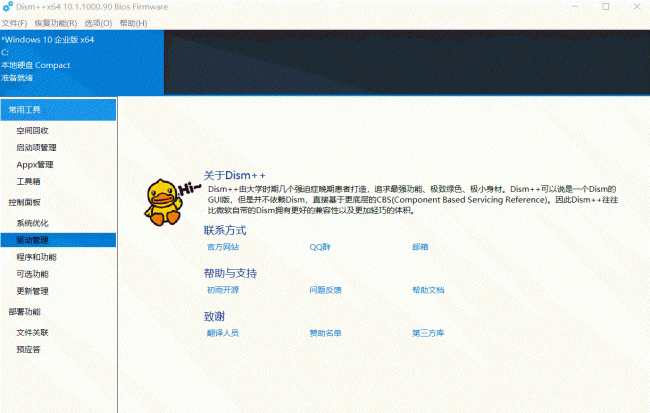Click the 致谢 heading
650x413 pixels.
pyautogui.click(x=214, y=316)
